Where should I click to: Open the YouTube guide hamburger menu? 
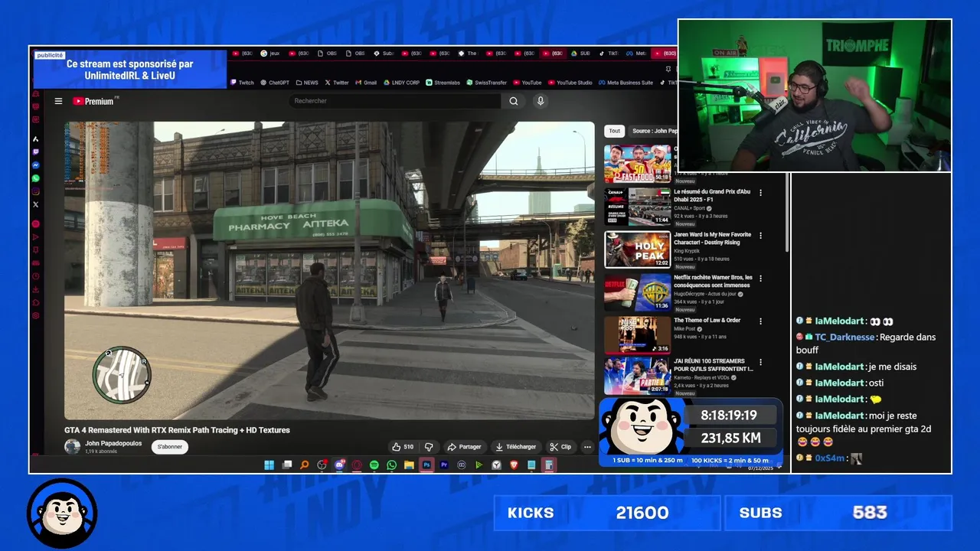[x=58, y=101]
